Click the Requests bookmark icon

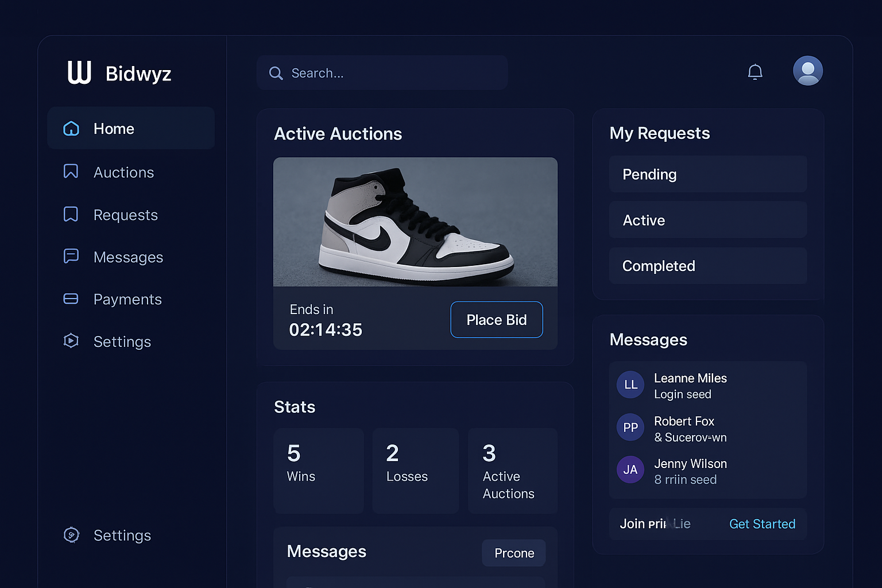(71, 214)
